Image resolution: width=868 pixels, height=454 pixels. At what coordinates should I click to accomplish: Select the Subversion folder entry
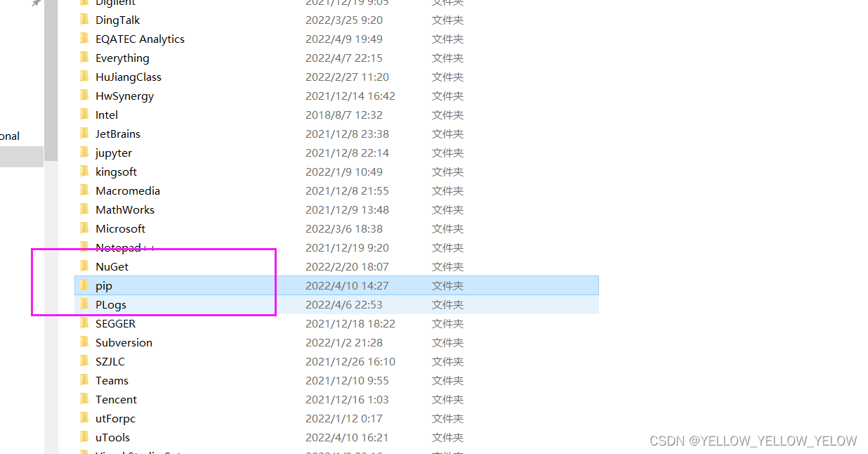(336, 342)
